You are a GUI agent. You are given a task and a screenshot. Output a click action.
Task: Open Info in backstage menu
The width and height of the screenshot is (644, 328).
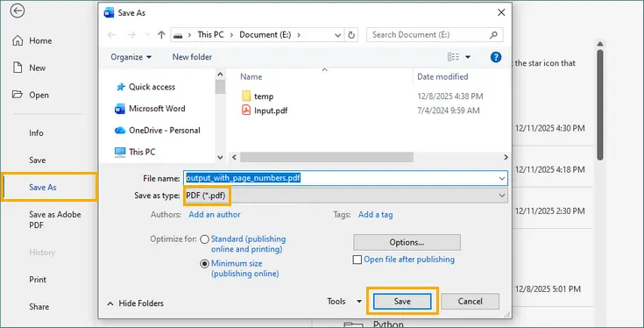36,133
